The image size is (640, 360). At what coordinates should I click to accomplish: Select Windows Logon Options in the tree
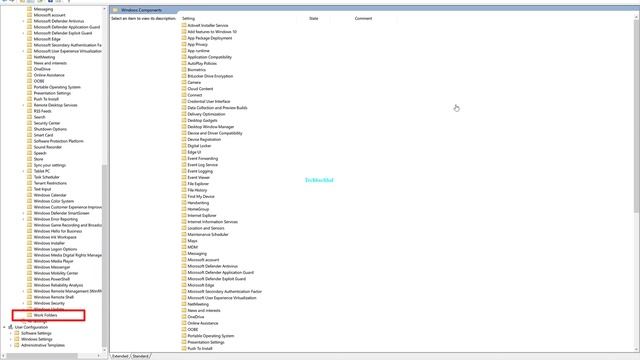[55, 249]
